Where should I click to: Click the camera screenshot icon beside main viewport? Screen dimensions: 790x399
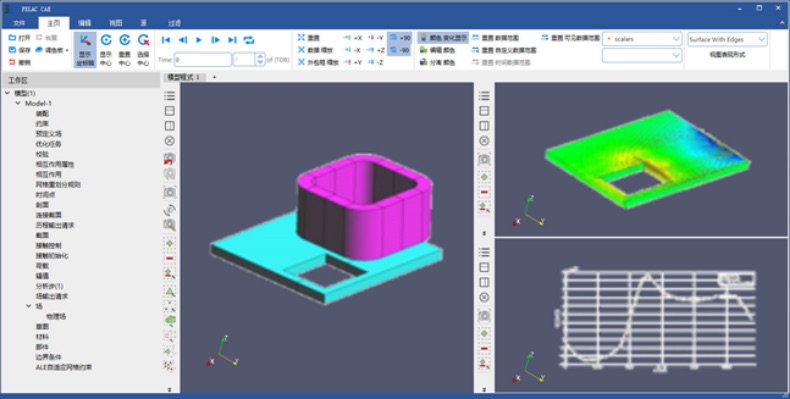click(170, 192)
